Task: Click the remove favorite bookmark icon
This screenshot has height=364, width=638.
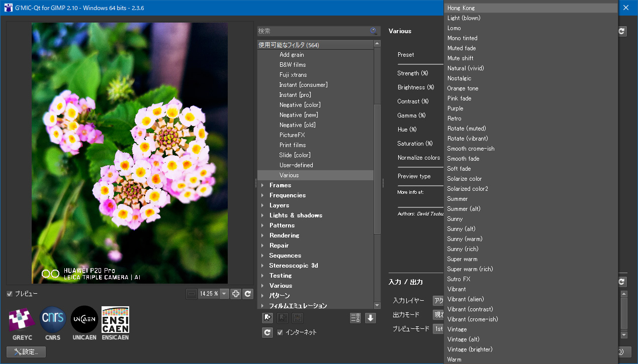Action: coord(283,318)
